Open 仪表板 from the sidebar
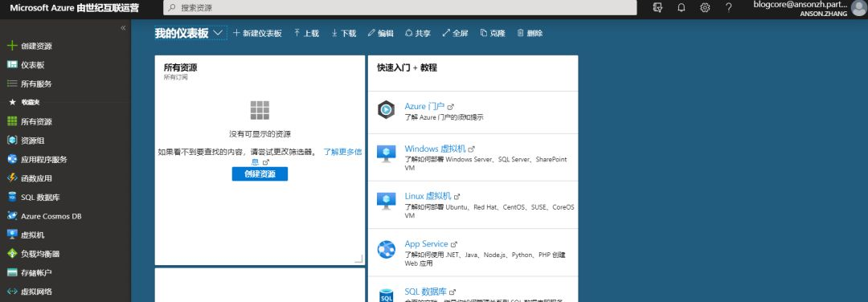This screenshot has height=302, width=868. [x=33, y=65]
